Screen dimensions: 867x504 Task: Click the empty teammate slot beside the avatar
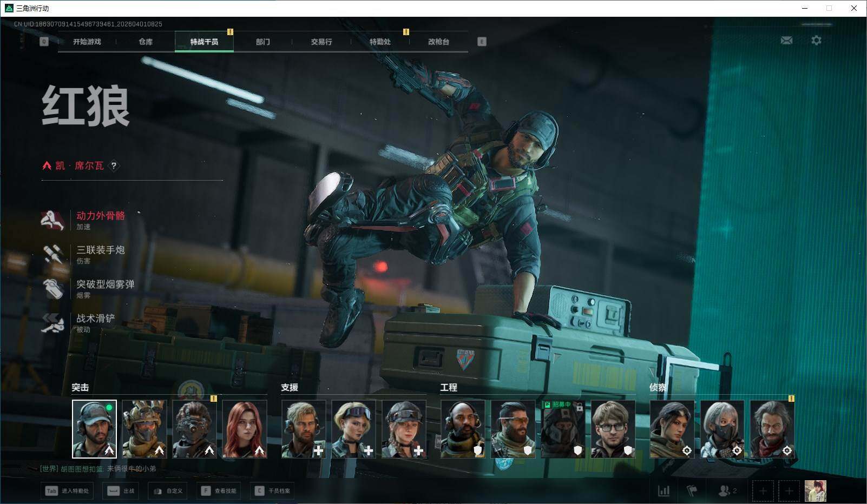pyautogui.click(x=789, y=491)
